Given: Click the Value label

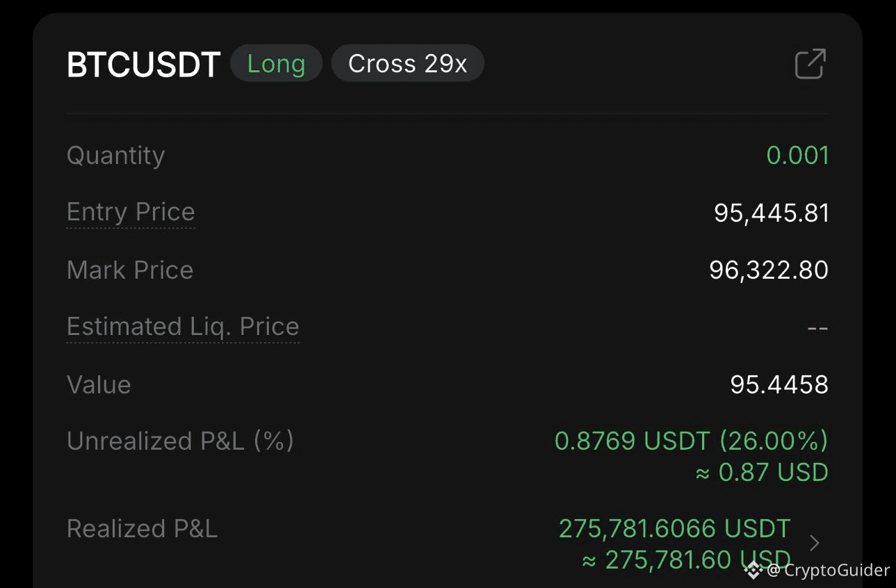Looking at the screenshot, I should (99, 384).
